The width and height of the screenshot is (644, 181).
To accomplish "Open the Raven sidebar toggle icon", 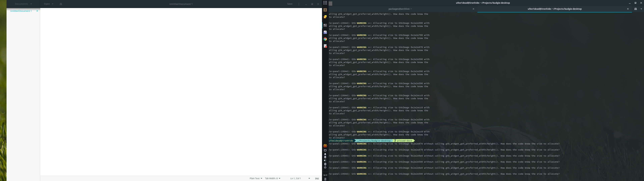I will pyautogui.click(x=325, y=179).
